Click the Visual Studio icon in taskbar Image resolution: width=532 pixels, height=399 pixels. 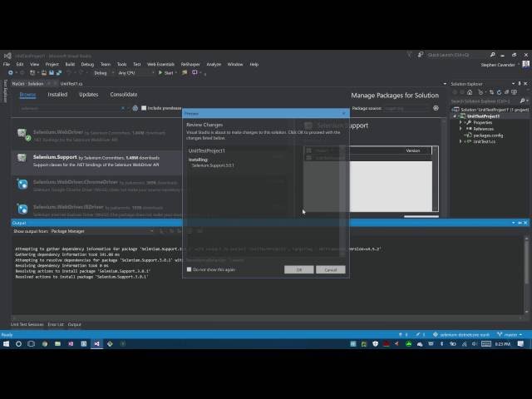pos(96,343)
